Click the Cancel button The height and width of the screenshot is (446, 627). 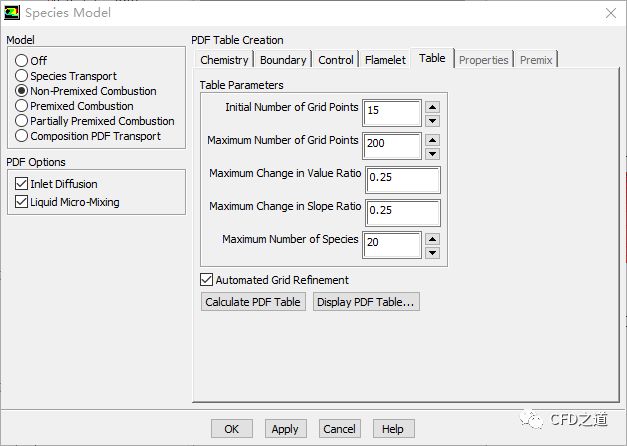tap(339, 429)
